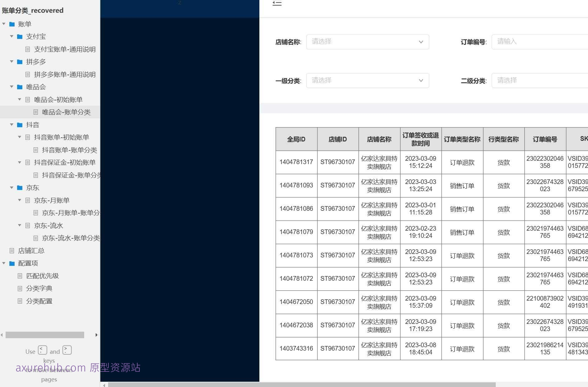
Task: Click the 唯品会 folder icon
Action: (x=20, y=87)
